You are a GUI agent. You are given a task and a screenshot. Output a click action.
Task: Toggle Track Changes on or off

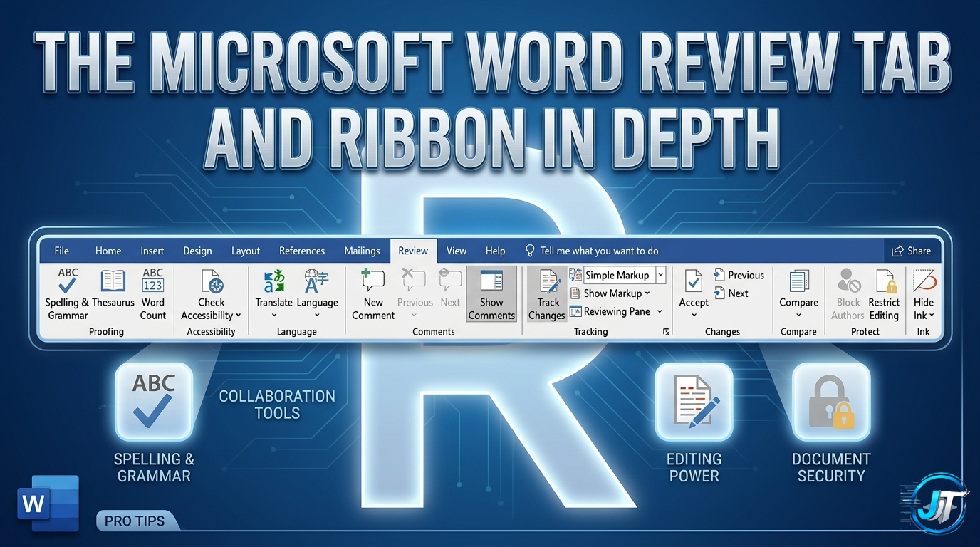[547, 283]
